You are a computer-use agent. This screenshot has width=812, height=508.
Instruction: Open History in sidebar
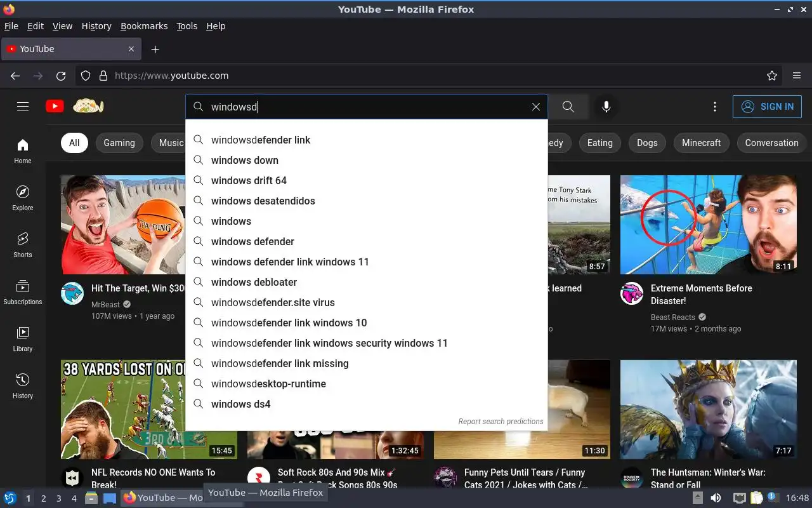coord(23,387)
